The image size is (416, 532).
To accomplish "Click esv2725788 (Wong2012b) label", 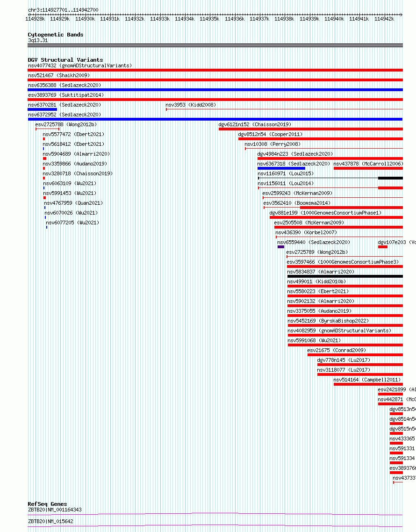I will pos(66,124).
